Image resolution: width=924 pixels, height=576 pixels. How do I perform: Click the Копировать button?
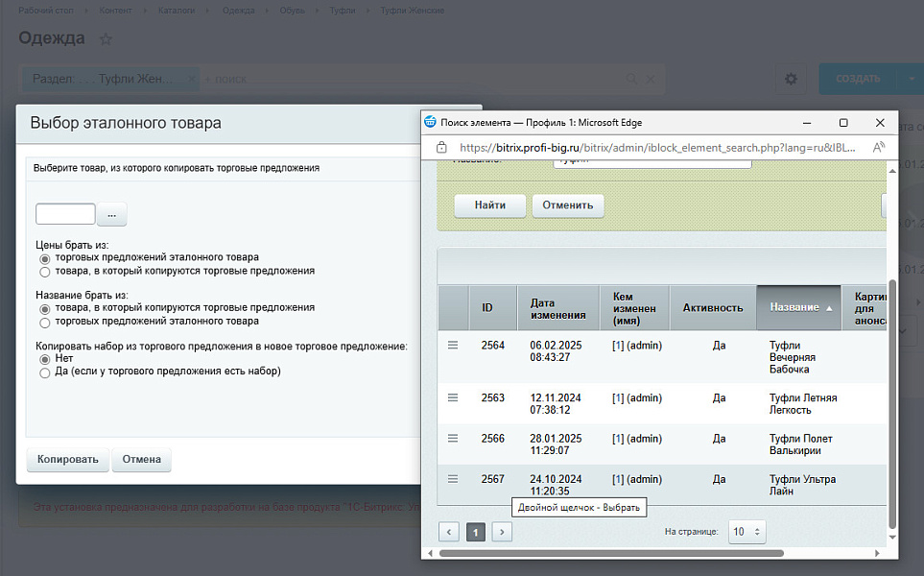(68, 460)
